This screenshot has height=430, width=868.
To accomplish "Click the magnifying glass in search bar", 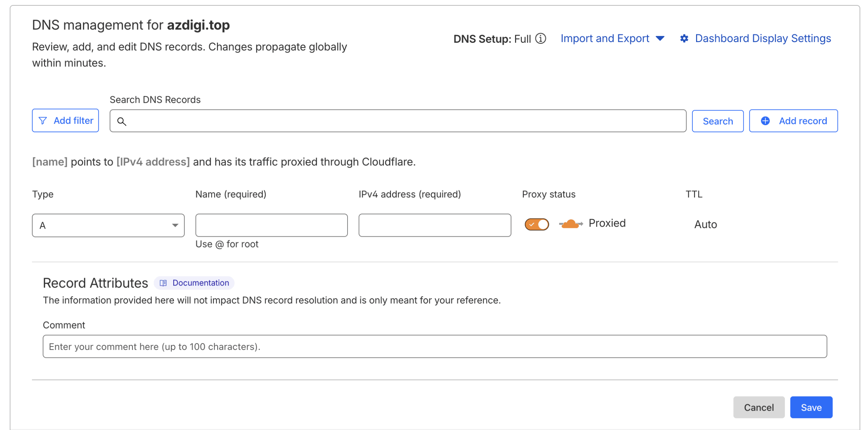I will 122,121.
